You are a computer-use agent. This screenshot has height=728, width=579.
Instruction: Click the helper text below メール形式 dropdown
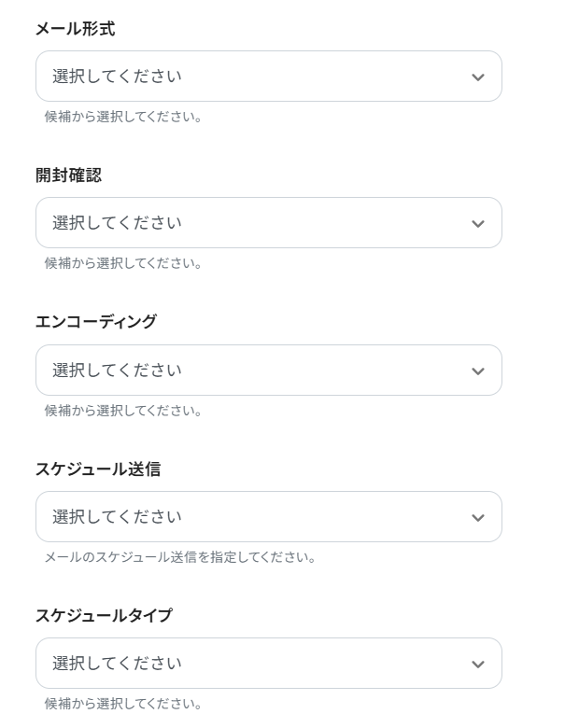[123, 117]
